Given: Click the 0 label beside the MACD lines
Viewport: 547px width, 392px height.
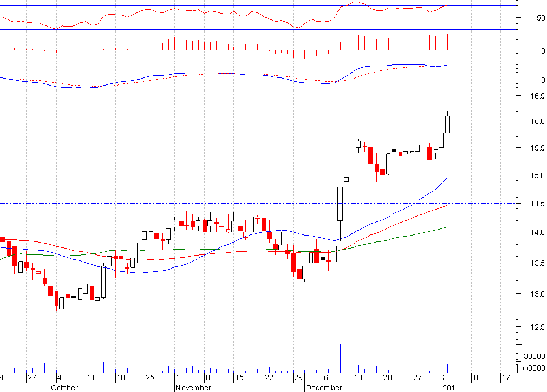Looking at the screenshot, I should pyautogui.click(x=543, y=80).
